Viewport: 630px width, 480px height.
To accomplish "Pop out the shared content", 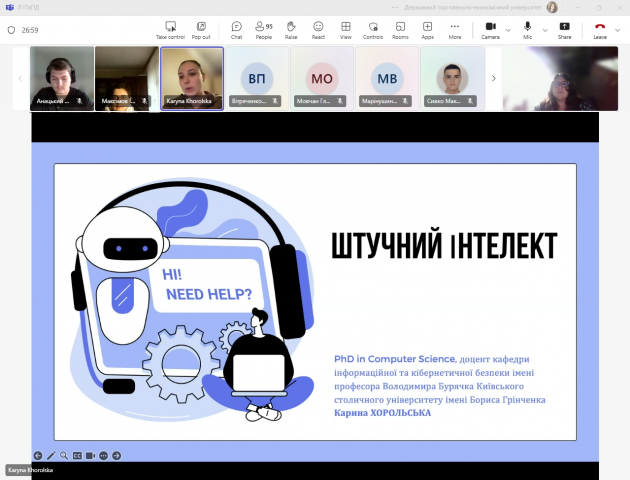I will (x=201, y=29).
